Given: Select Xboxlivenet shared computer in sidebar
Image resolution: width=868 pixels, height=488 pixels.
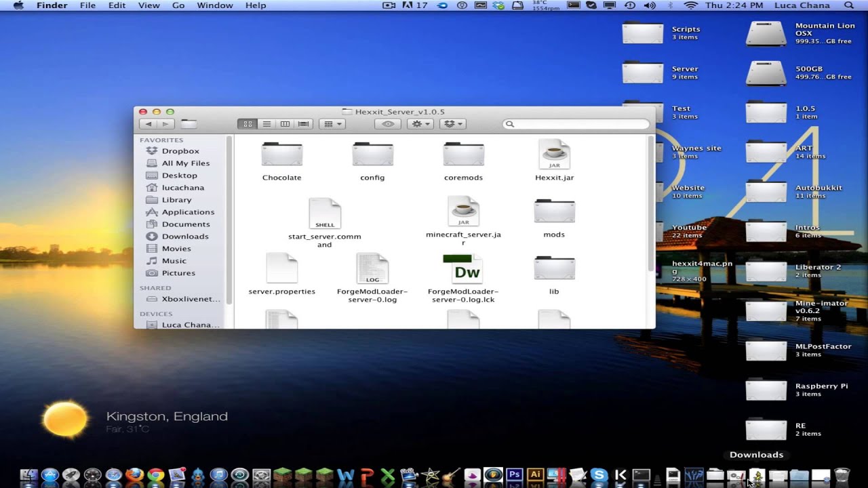Looking at the screenshot, I should (x=190, y=299).
